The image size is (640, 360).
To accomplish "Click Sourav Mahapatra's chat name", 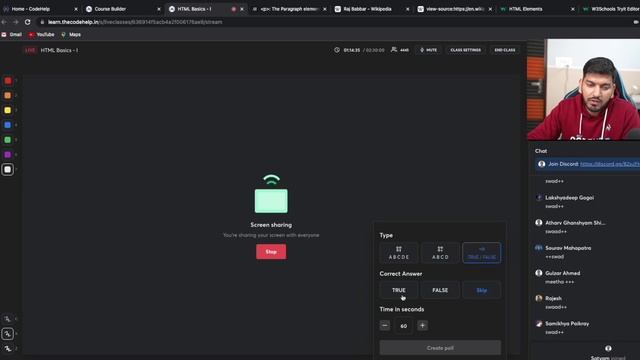I will pos(568,248).
